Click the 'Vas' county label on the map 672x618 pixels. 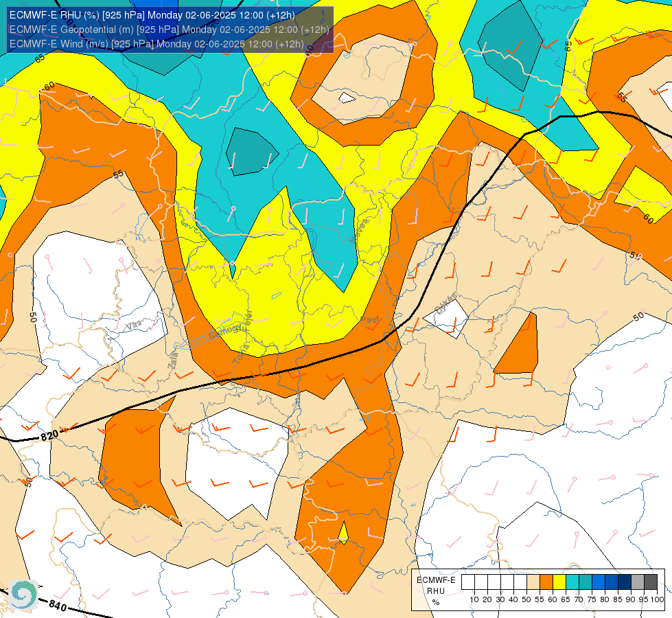point(134,325)
